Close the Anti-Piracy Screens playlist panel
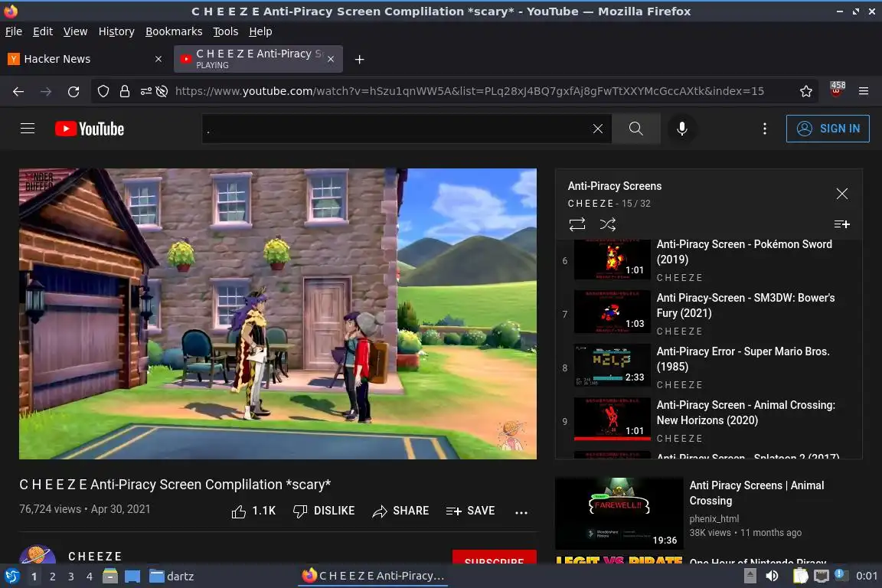 tap(841, 194)
